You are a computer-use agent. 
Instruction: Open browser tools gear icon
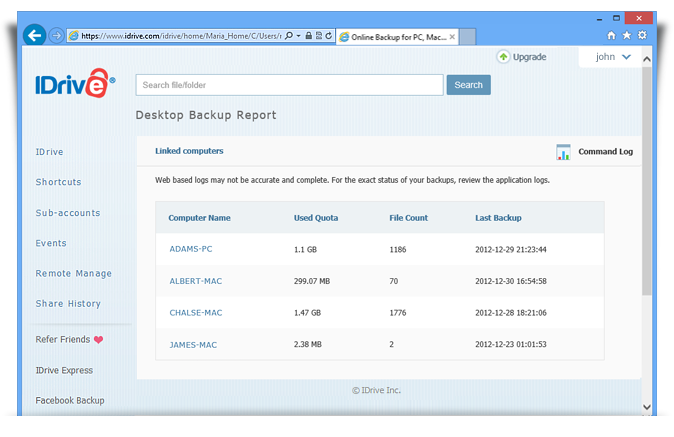click(x=641, y=35)
